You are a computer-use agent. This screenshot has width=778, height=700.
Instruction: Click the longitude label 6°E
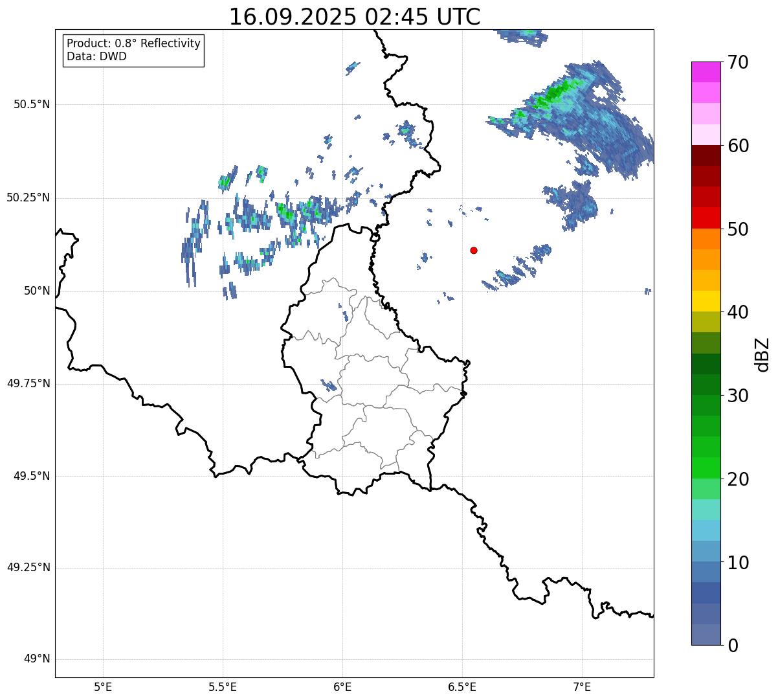342,686
